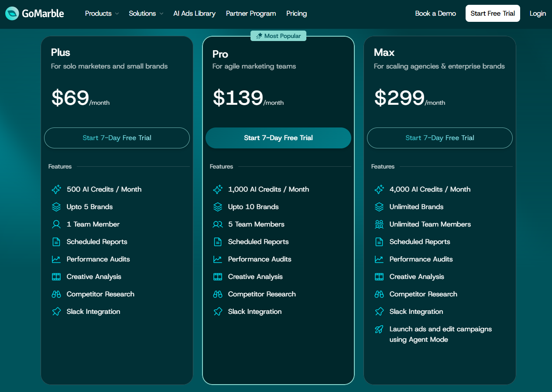Click the $69 price text
Viewport: 552px width, 392px height.
click(x=70, y=98)
